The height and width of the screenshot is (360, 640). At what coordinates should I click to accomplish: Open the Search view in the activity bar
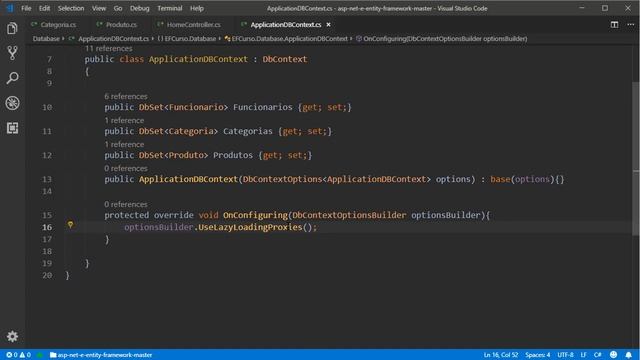tap(12, 78)
